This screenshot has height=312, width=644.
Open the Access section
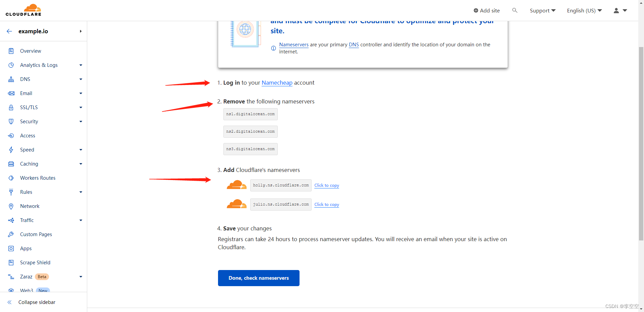click(x=28, y=136)
